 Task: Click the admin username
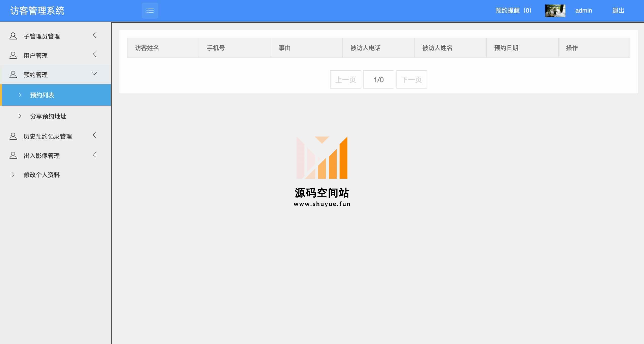pyautogui.click(x=584, y=11)
